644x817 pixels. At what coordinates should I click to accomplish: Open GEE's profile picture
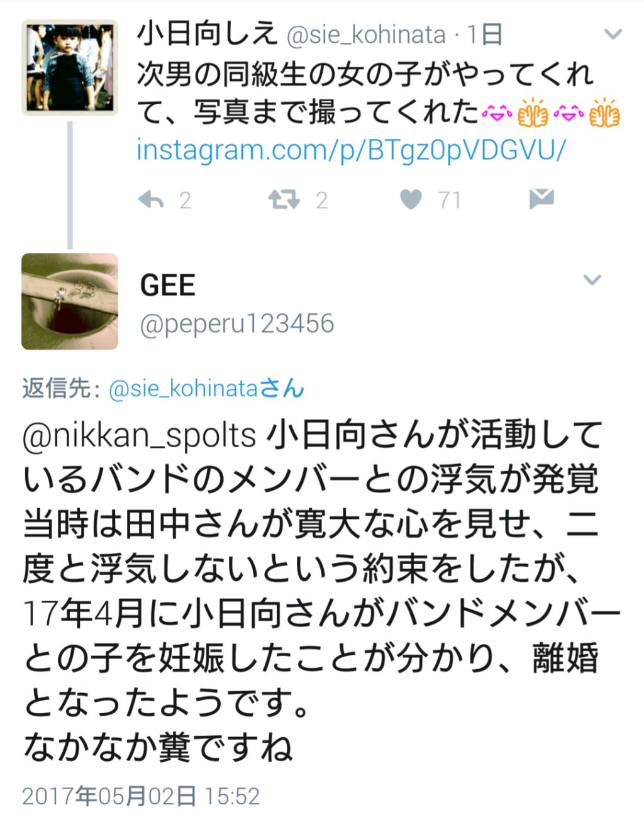pos(70,301)
